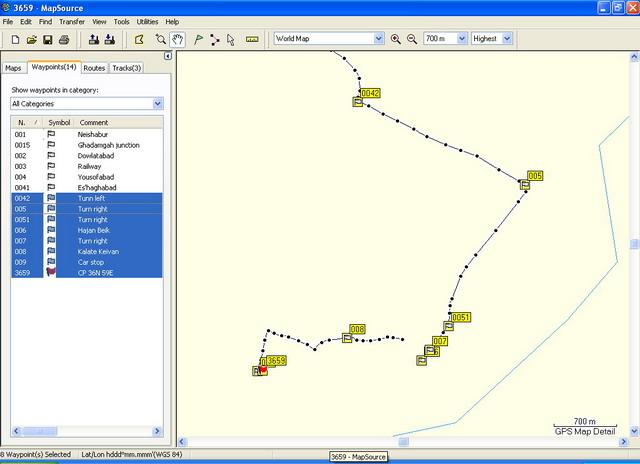640x464 pixels.
Task: Click waypoint 007 label on map
Action: [440, 341]
